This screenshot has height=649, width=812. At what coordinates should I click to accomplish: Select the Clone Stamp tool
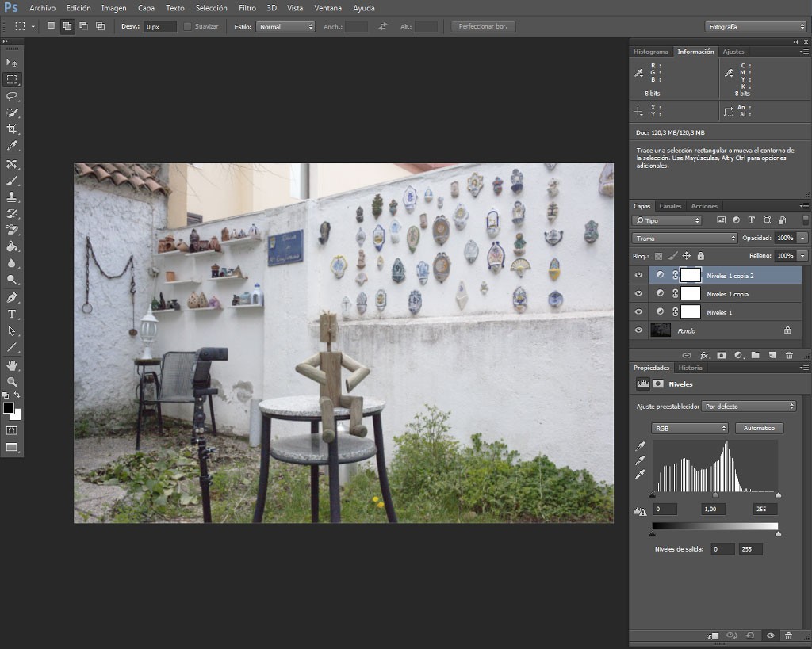tap(12, 197)
